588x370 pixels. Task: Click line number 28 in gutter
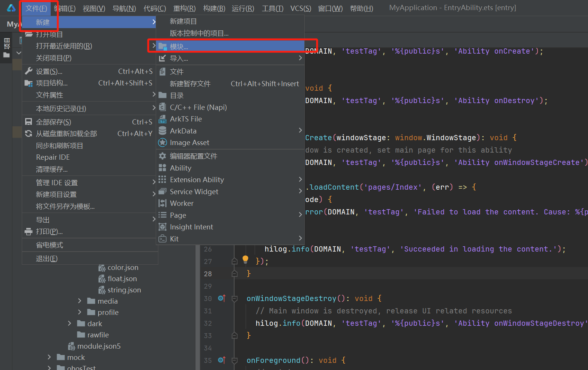click(x=208, y=274)
